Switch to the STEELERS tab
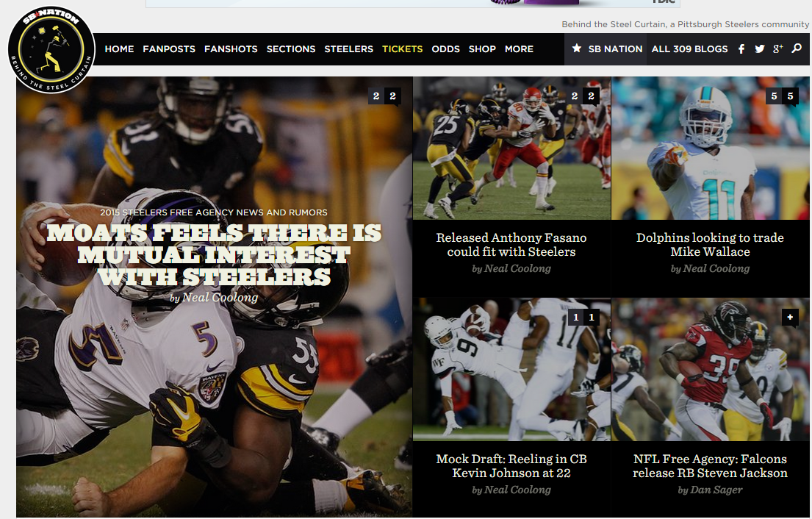The image size is (812, 519). click(348, 49)
